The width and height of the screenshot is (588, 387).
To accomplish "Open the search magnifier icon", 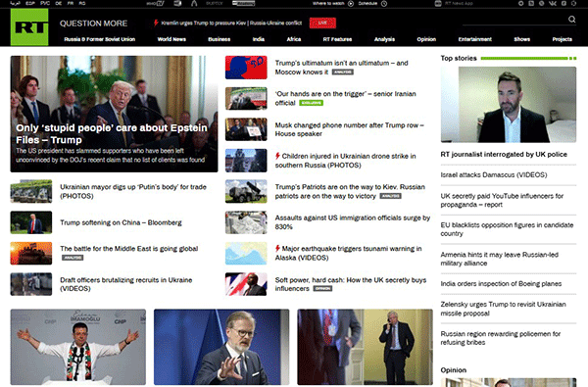I will [571, 20].
